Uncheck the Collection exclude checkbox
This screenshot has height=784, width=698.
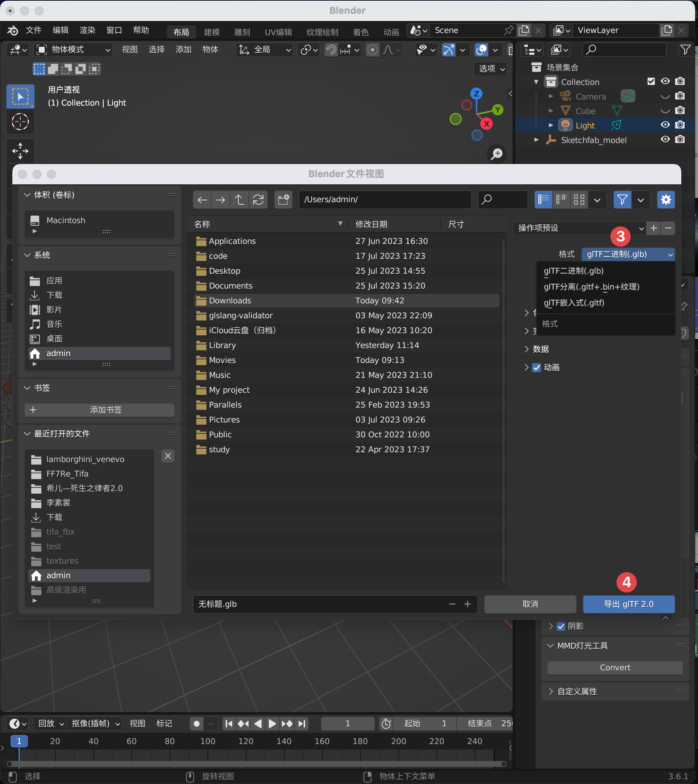coord(651,81)
